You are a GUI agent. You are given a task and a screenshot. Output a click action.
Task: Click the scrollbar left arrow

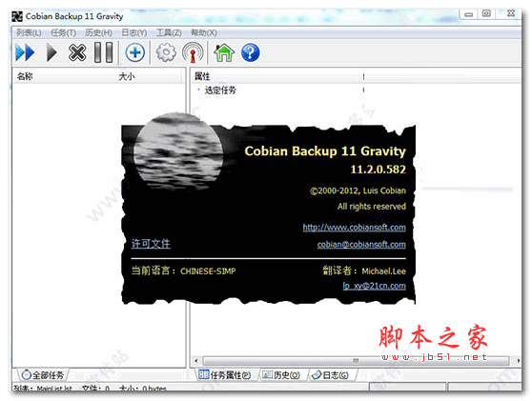pyautogui.click(x=196, y=360)
